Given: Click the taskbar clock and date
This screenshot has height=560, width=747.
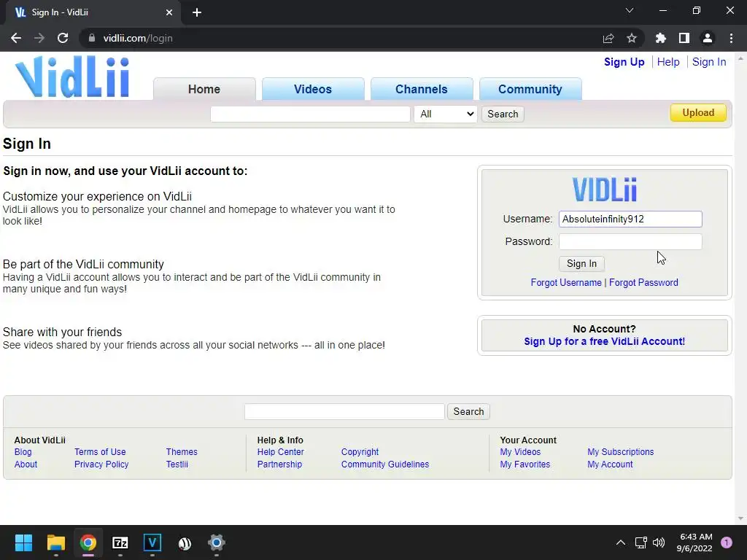Looking at the screenshot, I should tap(694, 542).
